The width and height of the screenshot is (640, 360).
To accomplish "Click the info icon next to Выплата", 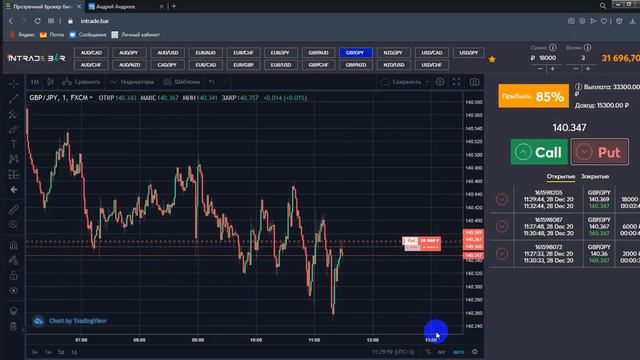I will 578,87.
